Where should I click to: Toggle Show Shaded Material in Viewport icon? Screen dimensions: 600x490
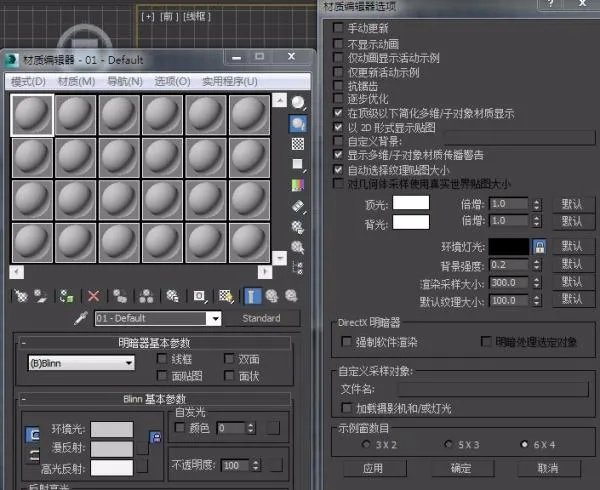coord(226,296)
